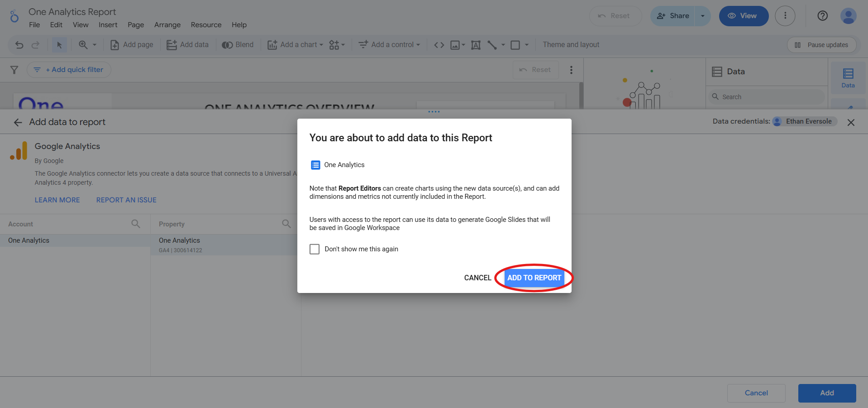Open the Insert menu
Screen dimensions: 868x408
tap(108, 25)
